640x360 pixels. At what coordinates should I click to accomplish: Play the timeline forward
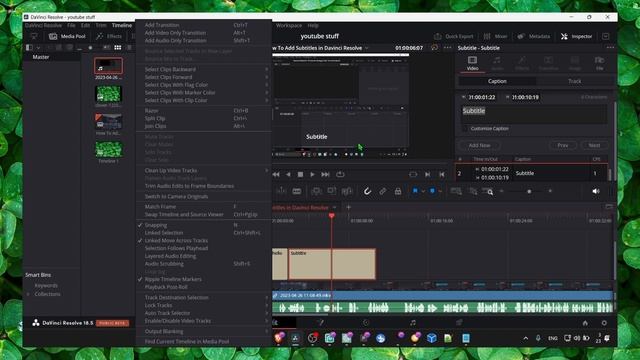pyautogui.click(x=312, y=174)
